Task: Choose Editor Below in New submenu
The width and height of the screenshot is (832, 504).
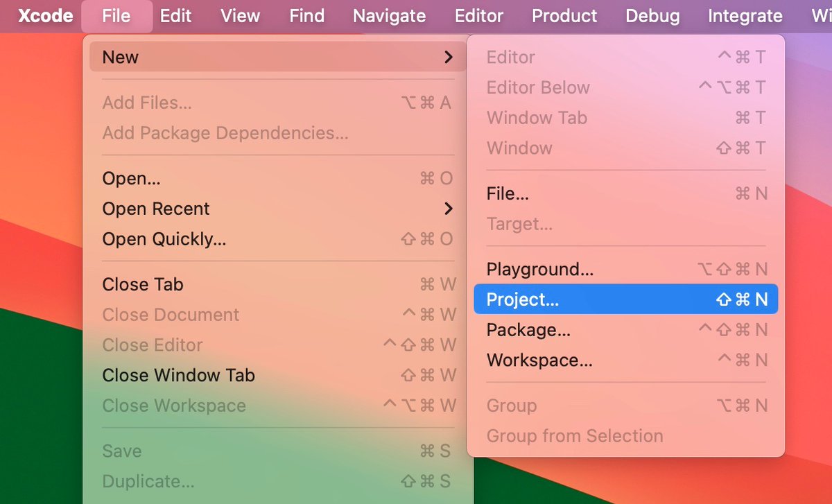Action: click(626, 87)
